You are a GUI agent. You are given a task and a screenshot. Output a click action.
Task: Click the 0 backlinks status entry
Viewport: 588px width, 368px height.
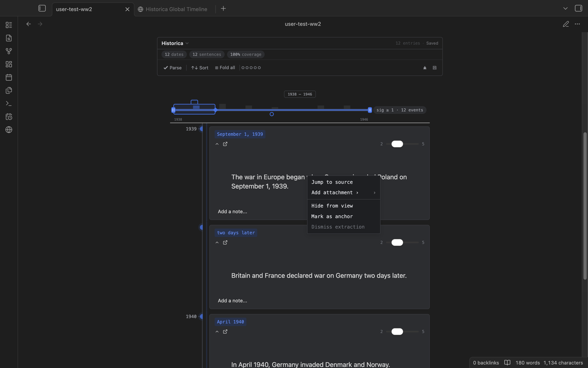(486, 363)
